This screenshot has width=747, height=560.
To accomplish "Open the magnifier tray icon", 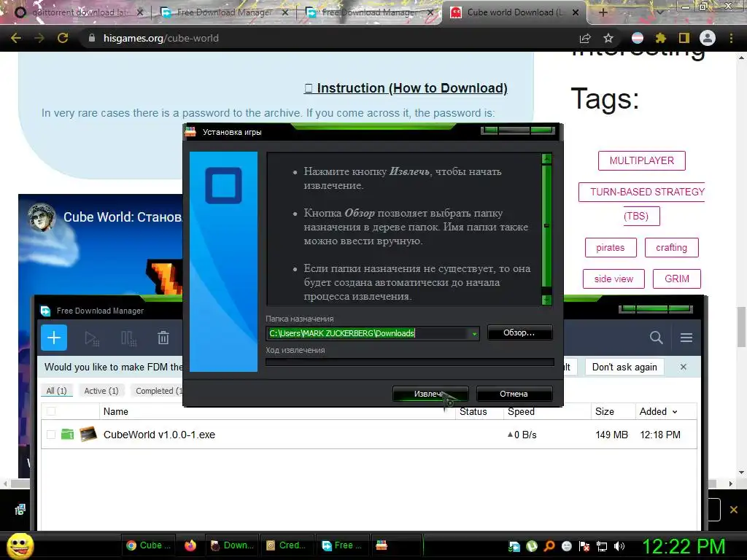I will (x=549, y=546).
